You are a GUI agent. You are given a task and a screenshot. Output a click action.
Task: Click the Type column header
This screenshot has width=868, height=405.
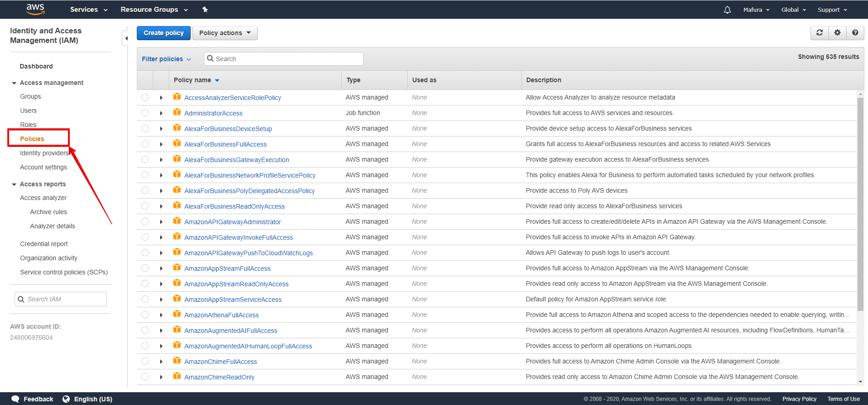click(x=353, y=80)
